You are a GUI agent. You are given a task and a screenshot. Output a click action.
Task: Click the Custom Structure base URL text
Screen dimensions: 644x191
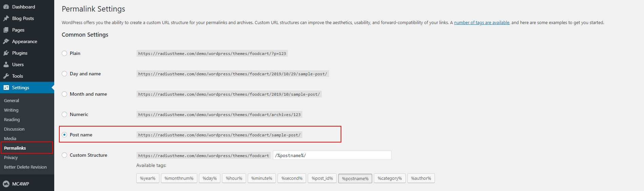[204, 155]
